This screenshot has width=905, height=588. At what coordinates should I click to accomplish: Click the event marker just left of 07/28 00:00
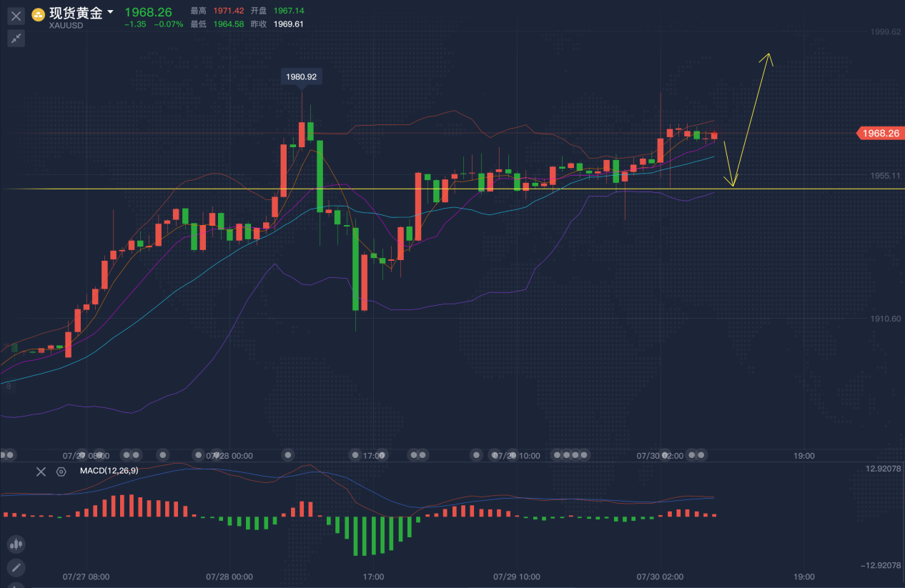199,454
